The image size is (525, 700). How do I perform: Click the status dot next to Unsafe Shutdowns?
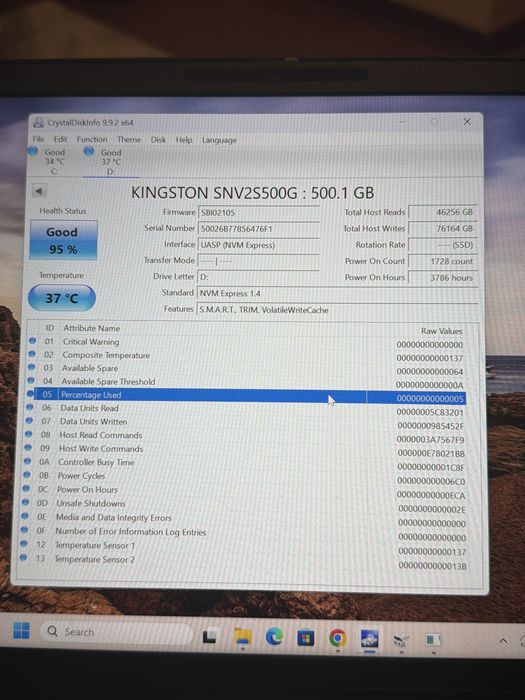coord(26,502)
